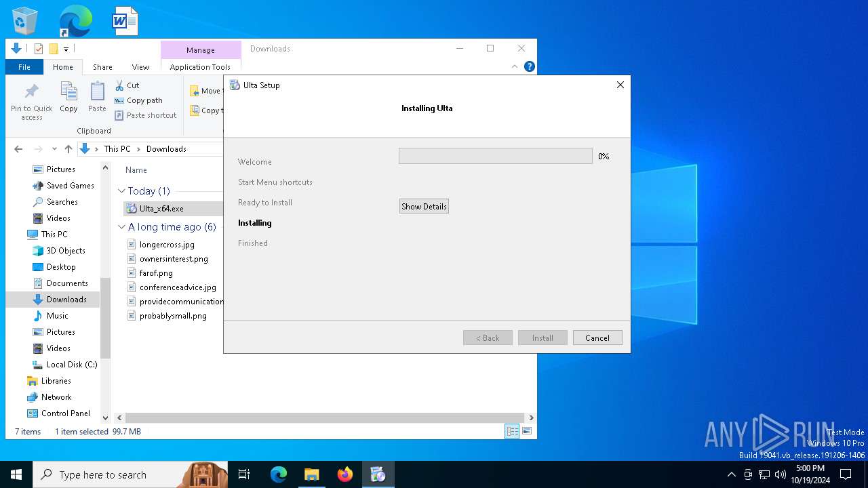Click Show Details in installer
The height and width of the screenshot is (488, 868).
[424, 207]
